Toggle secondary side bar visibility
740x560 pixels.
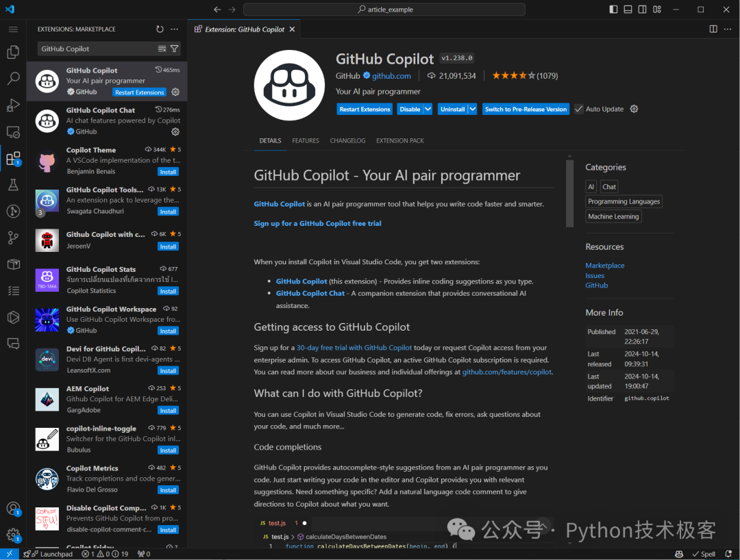point(642,10)
